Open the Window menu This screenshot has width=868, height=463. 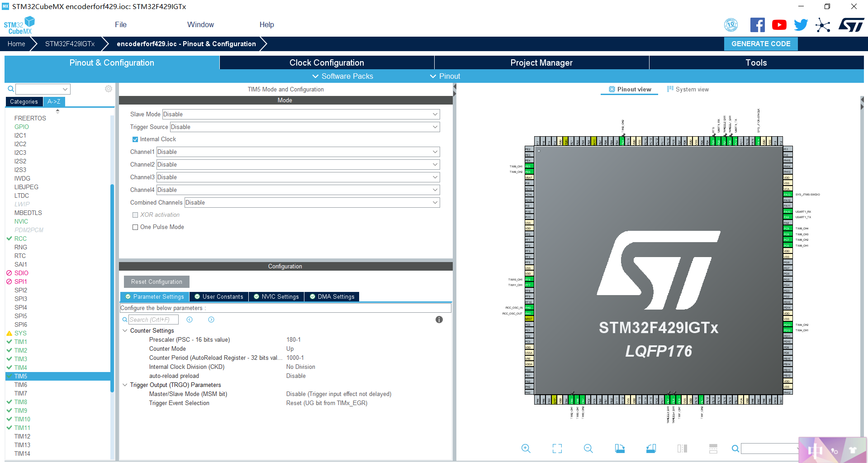[200, 24]
